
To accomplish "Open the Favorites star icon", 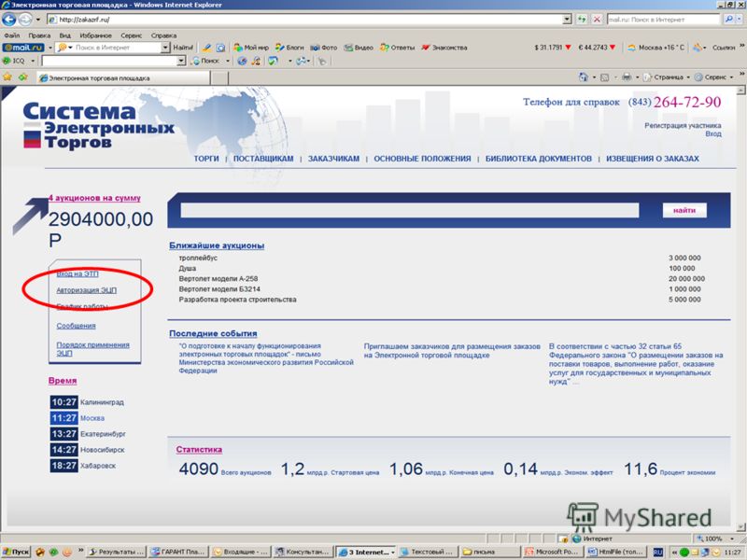I will pyautogui.click(x=7, y=77).
